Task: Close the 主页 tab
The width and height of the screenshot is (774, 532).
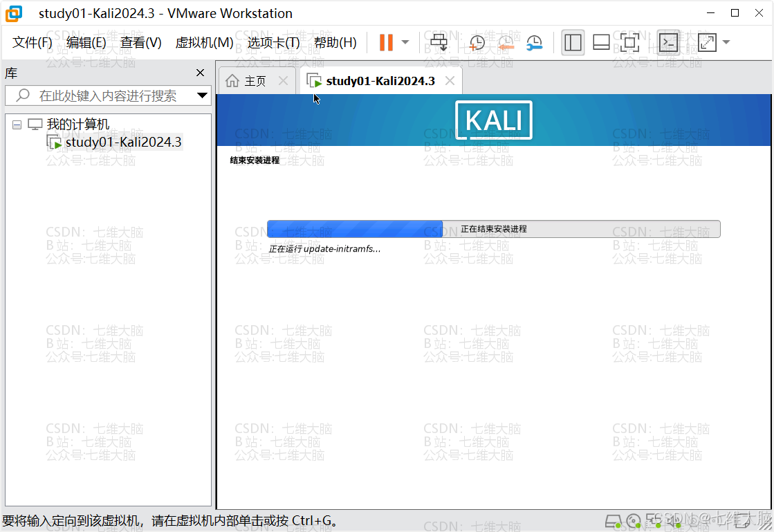Action: 283,81
